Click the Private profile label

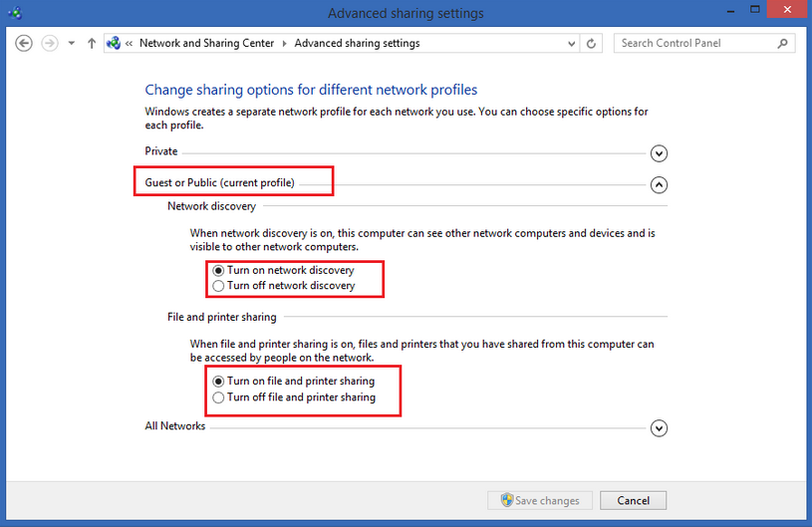161,151
